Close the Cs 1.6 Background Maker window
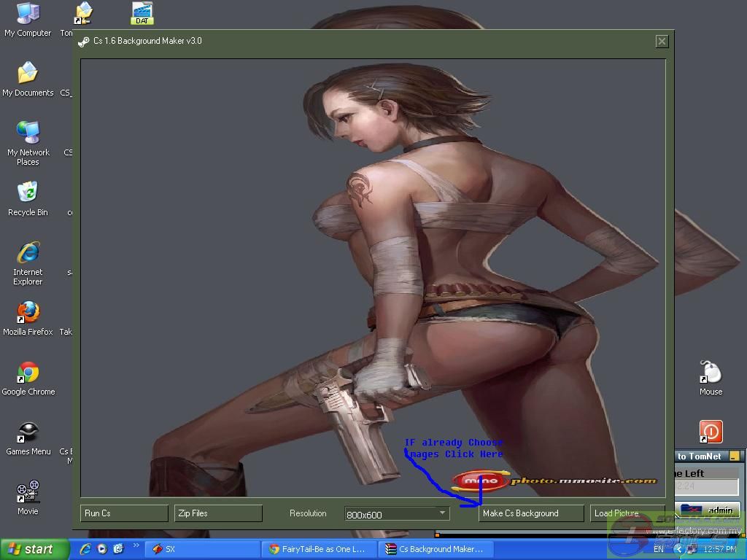This screenshot has height=560, width=747. pos(662,42)
